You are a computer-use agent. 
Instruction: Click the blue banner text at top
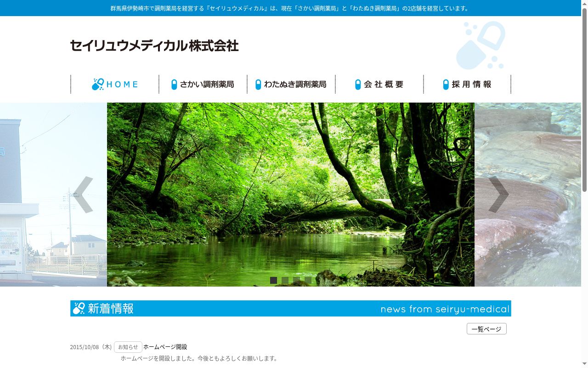[x=290, y=8]
